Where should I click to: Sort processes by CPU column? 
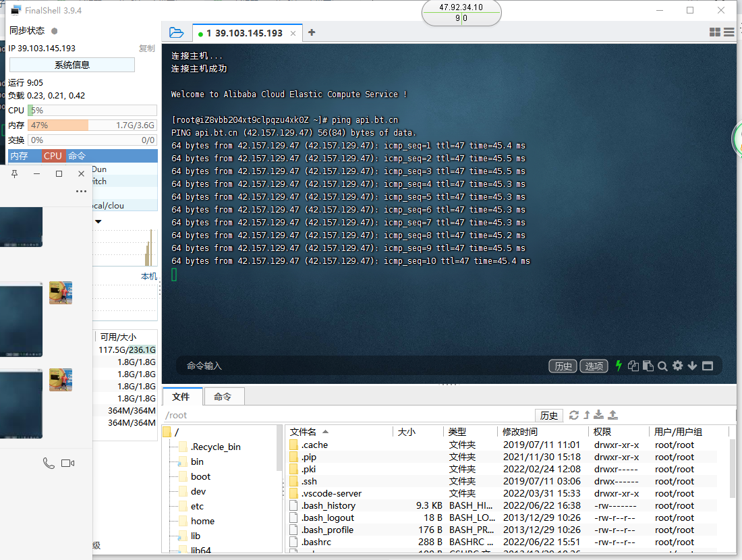pos(53,156)
